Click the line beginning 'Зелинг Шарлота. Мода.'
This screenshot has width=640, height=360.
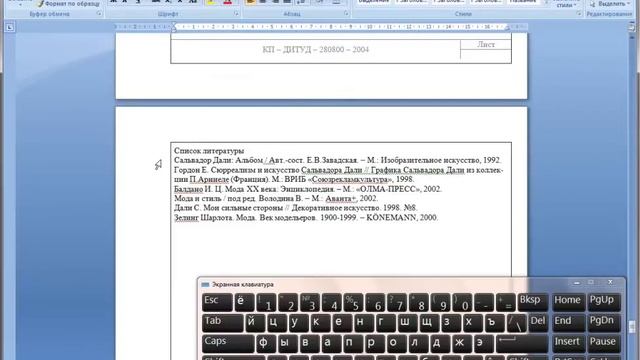click(x=306, y=218)
